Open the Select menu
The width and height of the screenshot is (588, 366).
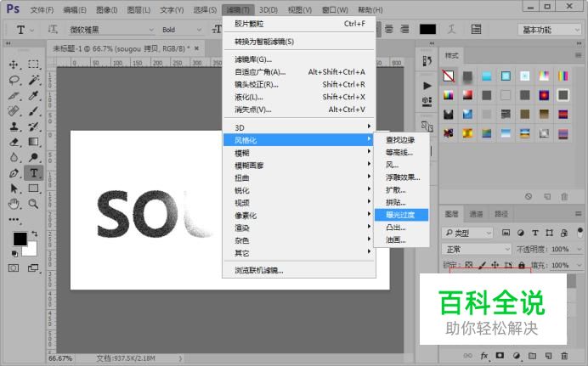(x=205, y=9)
